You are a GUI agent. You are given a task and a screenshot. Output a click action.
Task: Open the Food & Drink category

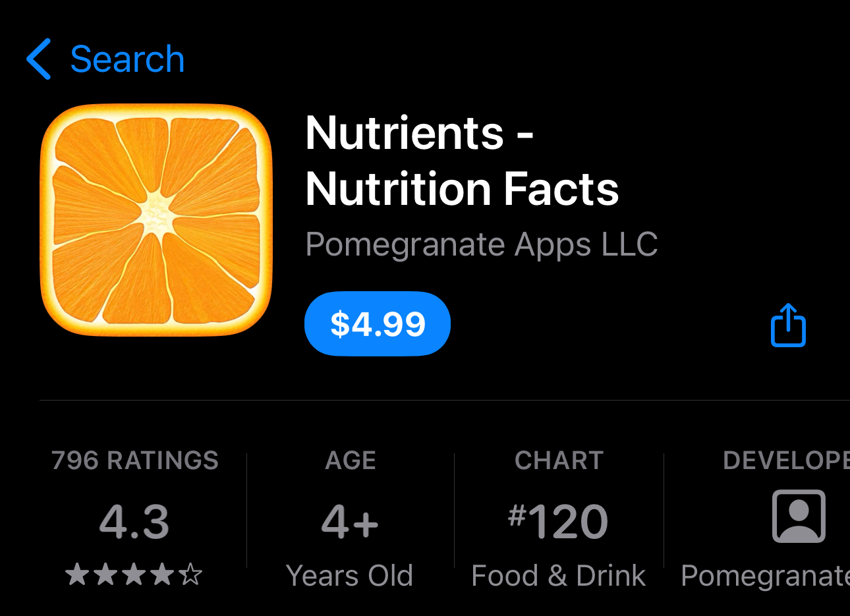pyautogui.click(x=559, y=576)
